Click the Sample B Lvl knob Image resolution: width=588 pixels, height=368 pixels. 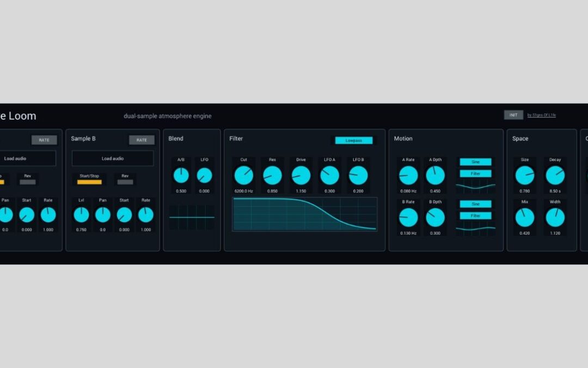click(x=81, y=215)
